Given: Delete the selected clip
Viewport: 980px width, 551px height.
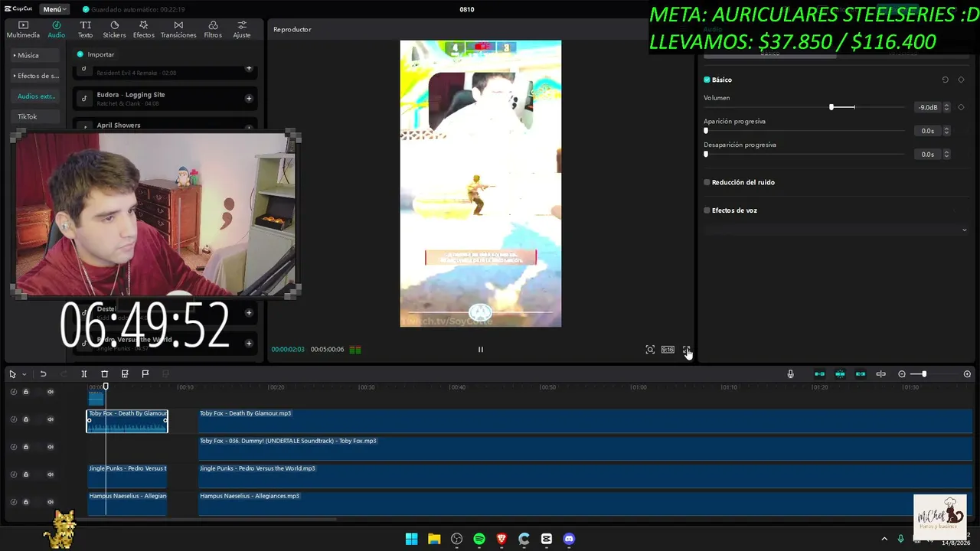Looking at the screenshot, I should [105, 374].
